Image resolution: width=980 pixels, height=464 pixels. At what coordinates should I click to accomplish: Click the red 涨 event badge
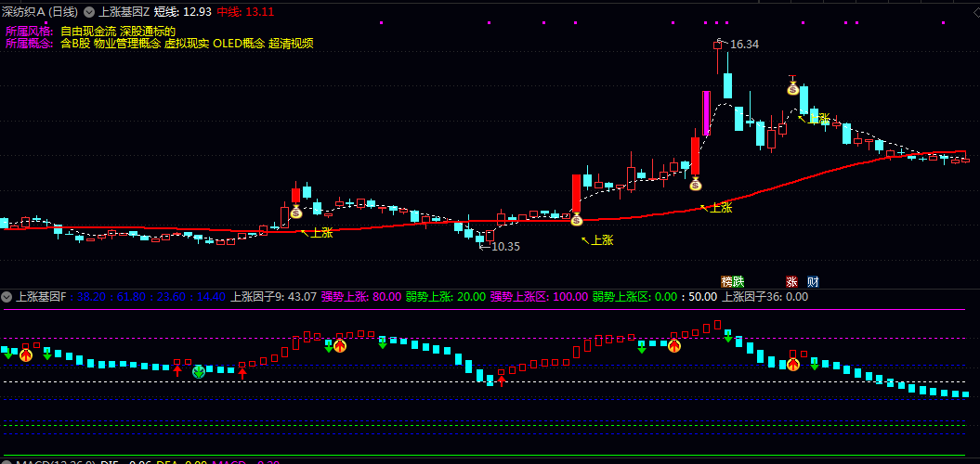[791, 281]
